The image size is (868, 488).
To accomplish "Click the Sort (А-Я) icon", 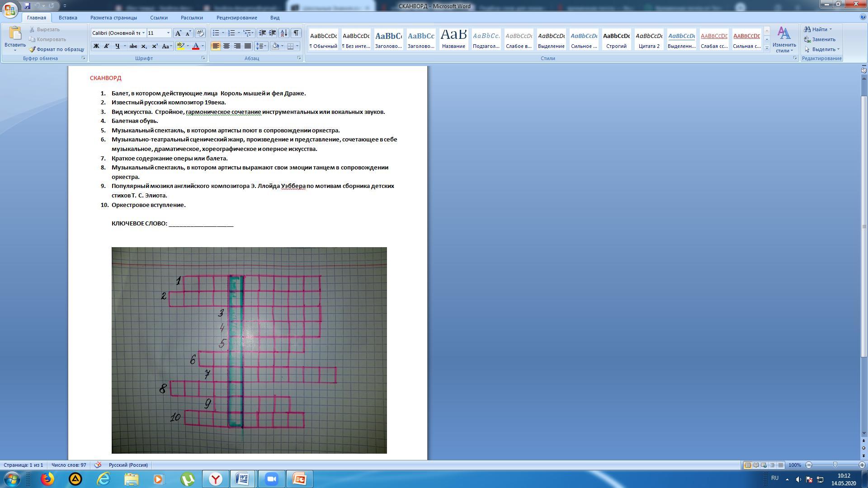I will point(284,33).
